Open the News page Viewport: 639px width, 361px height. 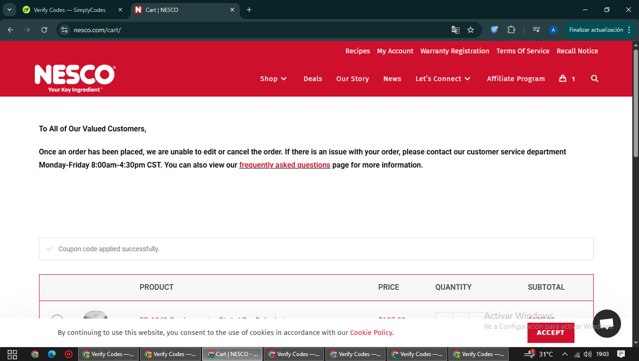pos(392,79)
